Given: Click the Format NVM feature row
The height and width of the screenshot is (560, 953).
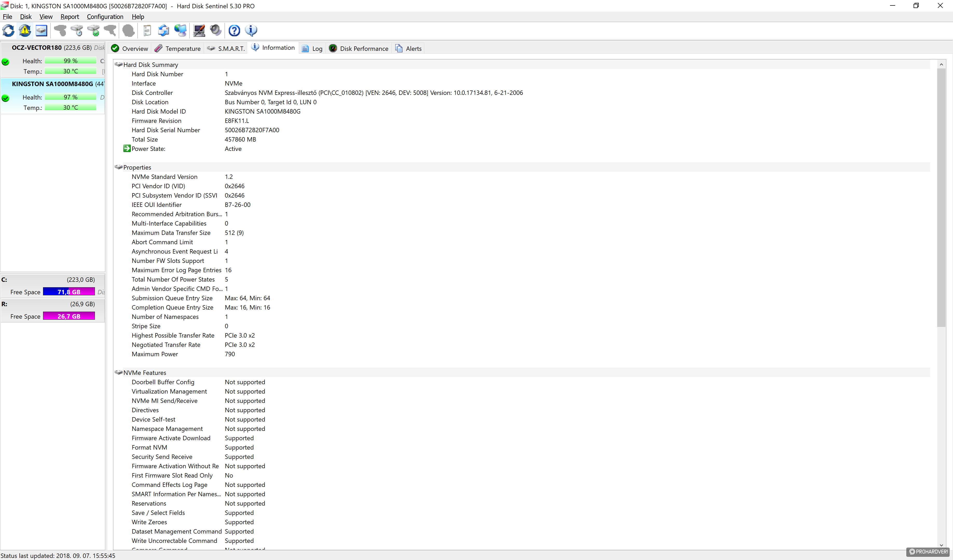Looking at the screenshot, I should pyautogui.click(x=522, y=447).
